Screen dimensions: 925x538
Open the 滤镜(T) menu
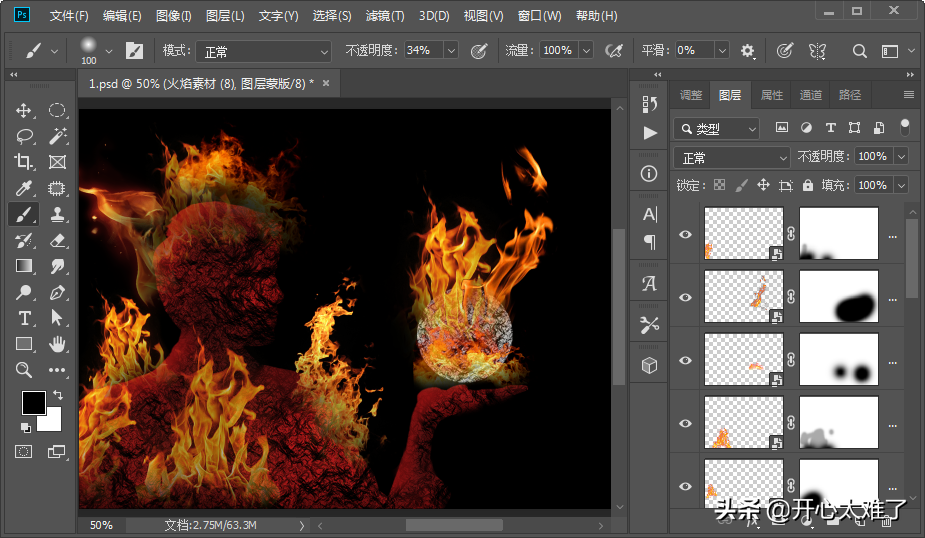point(385,16)
